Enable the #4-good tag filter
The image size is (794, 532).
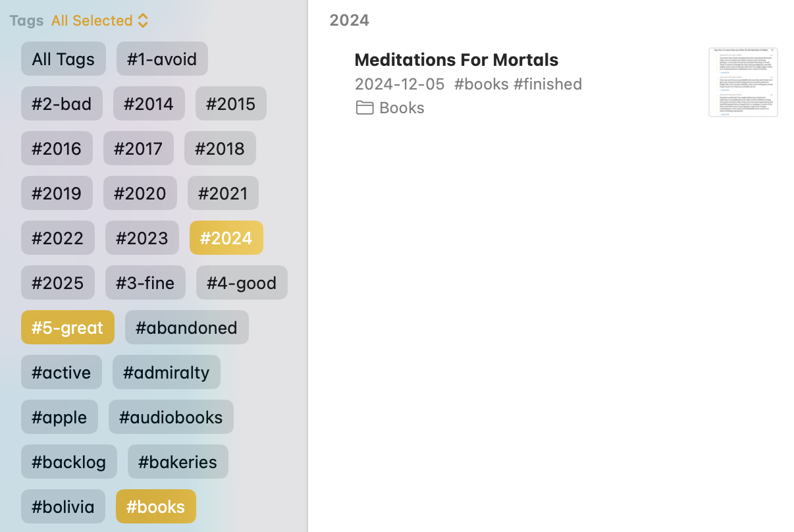pyautogui.click(x=242, y=282)
